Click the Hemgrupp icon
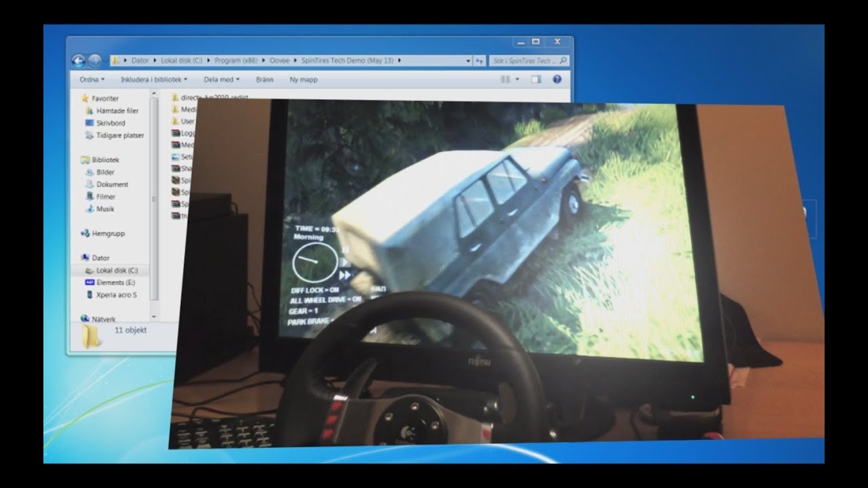868x488 pixels. pyautogui.click(x=85, y=233)
